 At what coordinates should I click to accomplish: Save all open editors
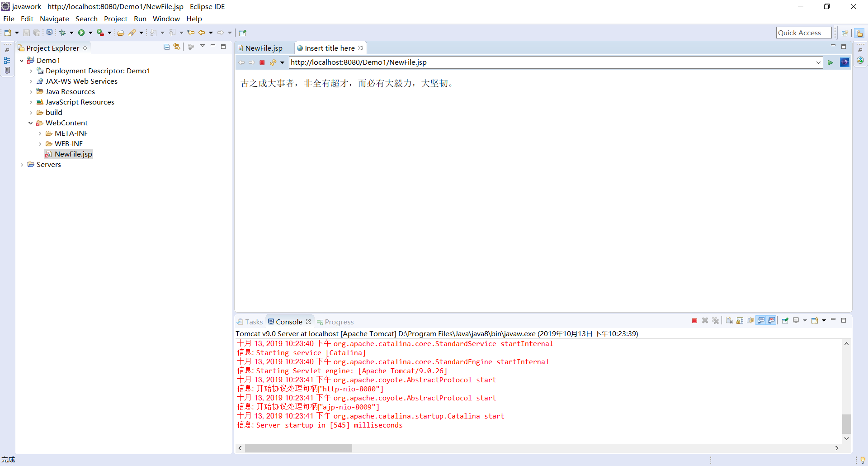pyautogui.click(x=37, y=32)
